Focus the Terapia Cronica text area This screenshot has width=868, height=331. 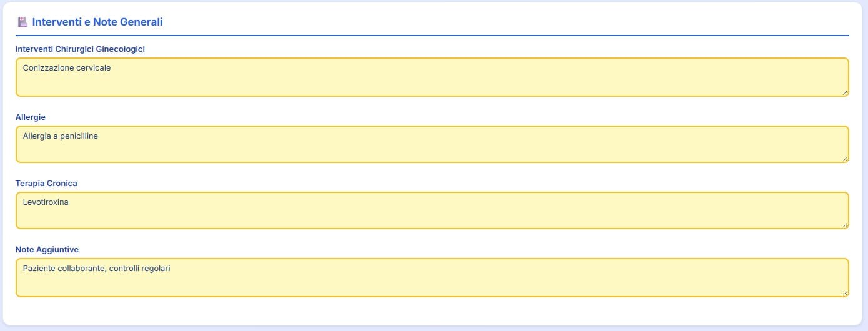tap(432, 216)
